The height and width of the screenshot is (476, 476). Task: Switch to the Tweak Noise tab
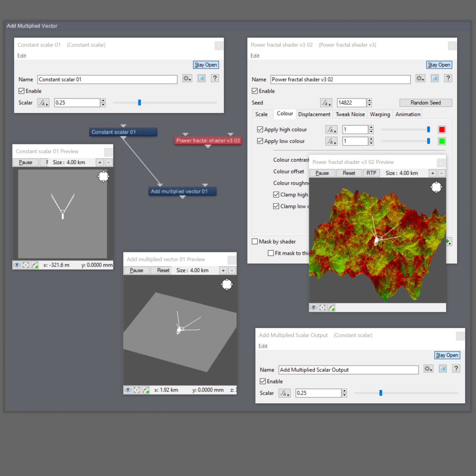(350, 115)
